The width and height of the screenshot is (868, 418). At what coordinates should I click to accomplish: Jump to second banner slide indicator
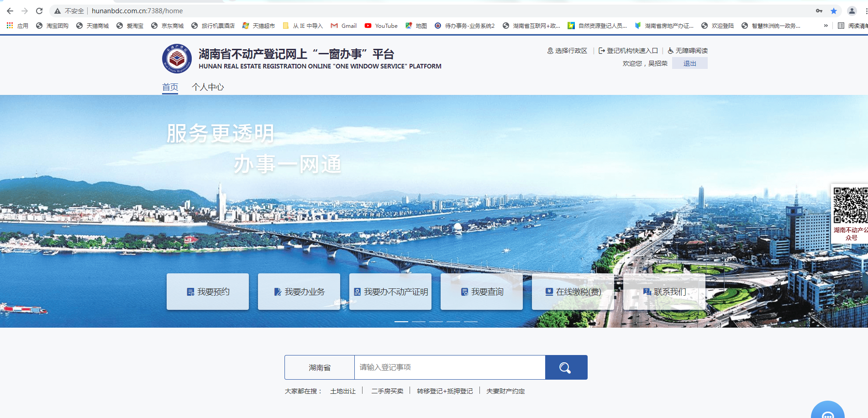419,322
